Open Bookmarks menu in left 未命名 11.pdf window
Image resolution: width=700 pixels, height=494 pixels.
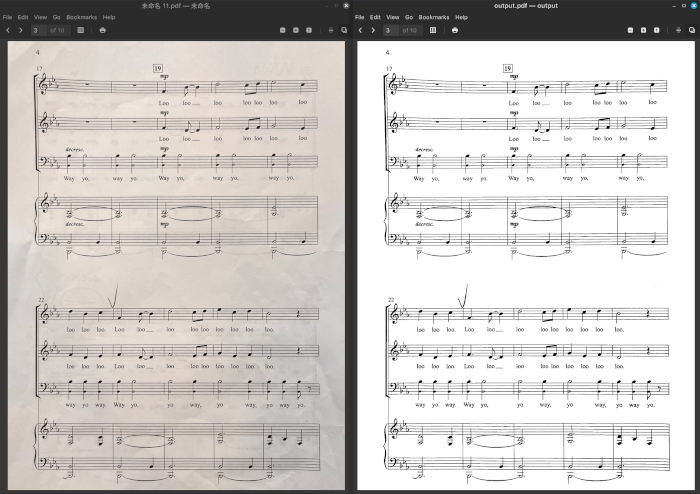tap(82, 17)
